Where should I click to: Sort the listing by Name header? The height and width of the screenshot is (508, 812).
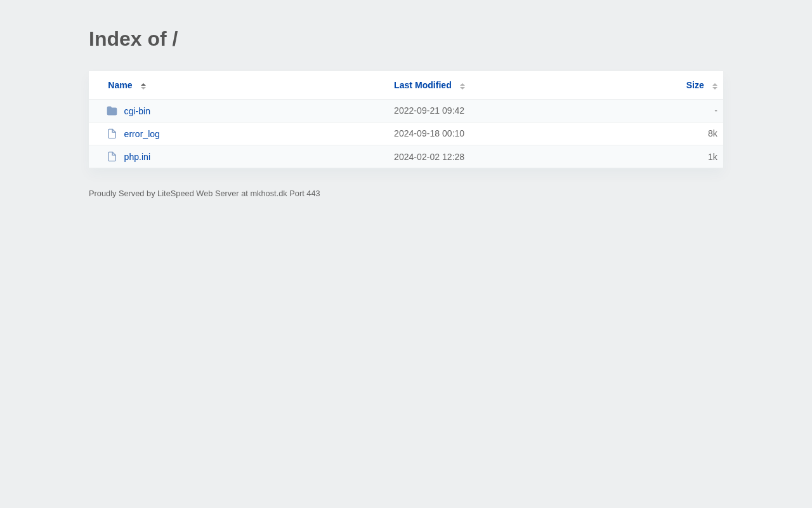(120, 85)
